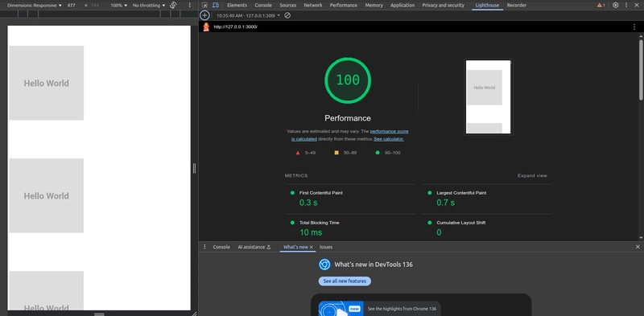Open the DevTools settings gear

pyautogui.click(x=615, y=6)
